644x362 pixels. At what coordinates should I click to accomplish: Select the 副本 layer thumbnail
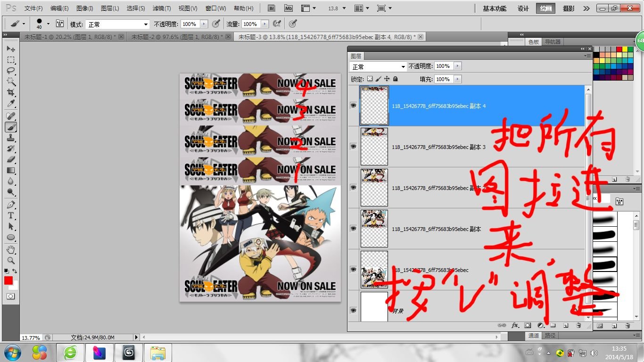[374, 229]
